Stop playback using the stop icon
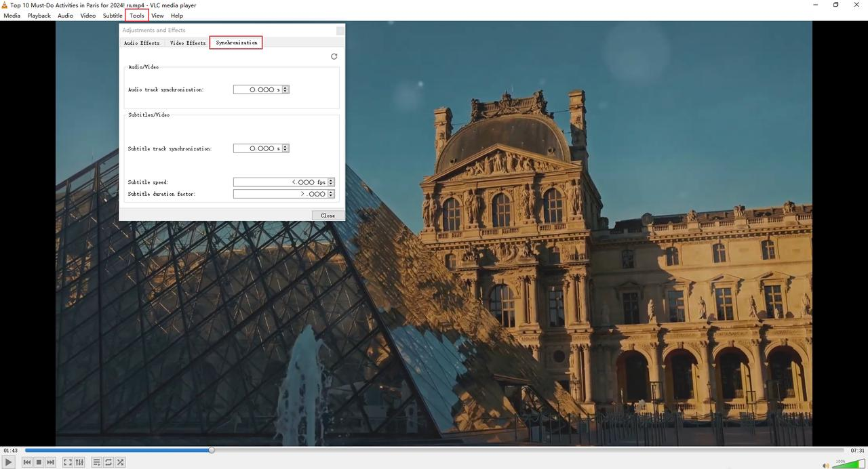Image resolution: width=868 pixels, height=469 pixels. 39,462
